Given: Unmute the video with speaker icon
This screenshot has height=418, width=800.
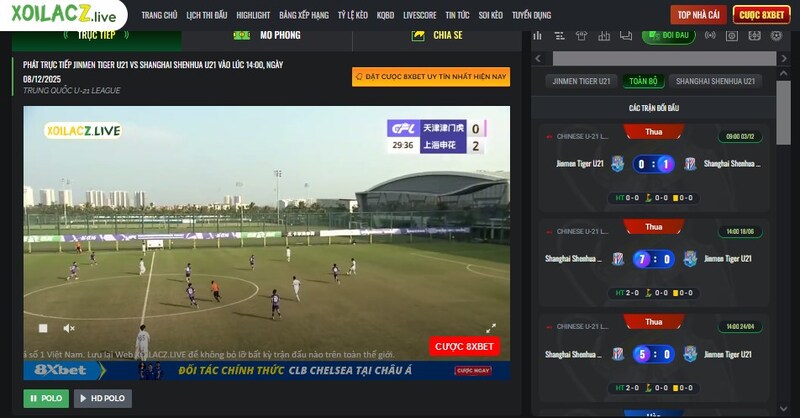Looking at the screenshot, I should coord(69,328).
